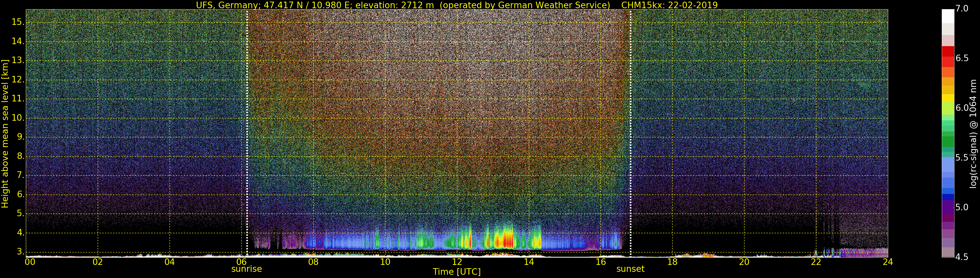Click time tick '16' on the x-axis
The height and width of the screenshot is (278, 980).
[600, 262]
